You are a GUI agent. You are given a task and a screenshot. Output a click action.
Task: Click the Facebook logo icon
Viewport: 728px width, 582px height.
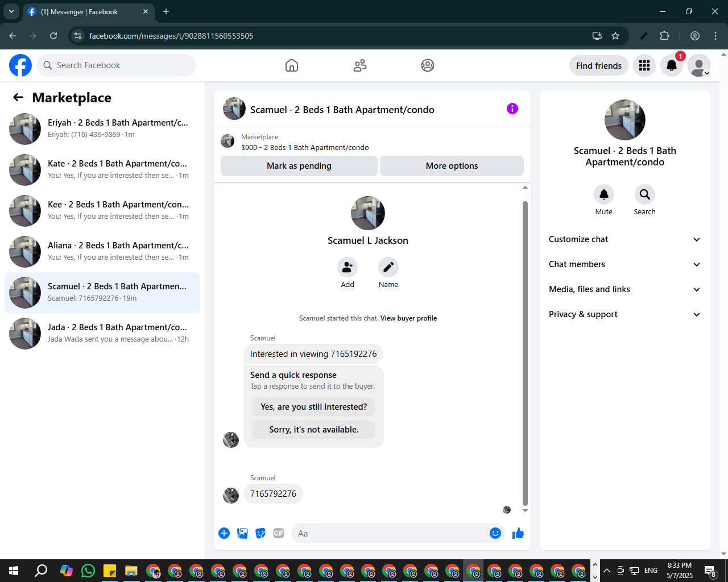coord(20,65)
